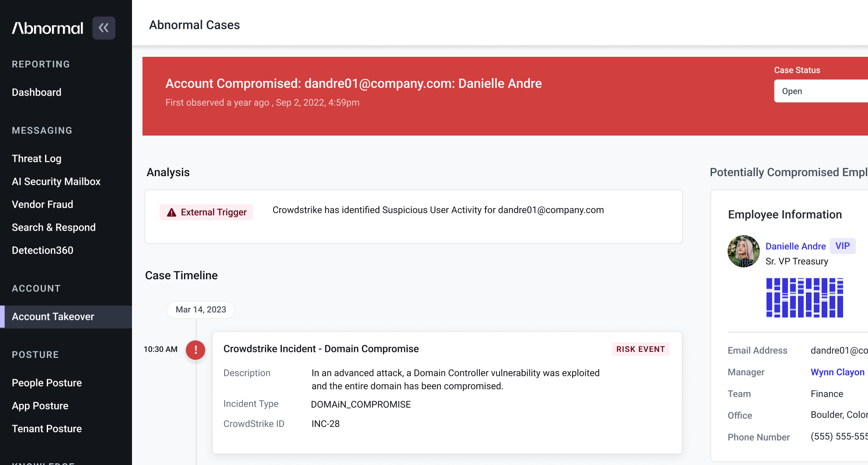Open the Case Status dropdown
This screenshot has width=868, height=465.
[821, 91]
